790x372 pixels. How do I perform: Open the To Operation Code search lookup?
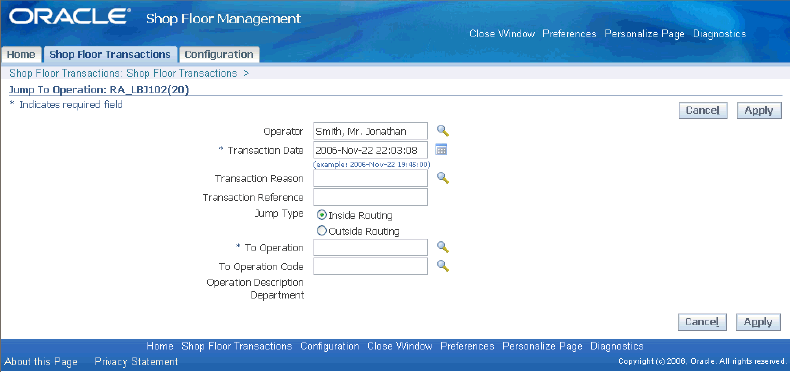443,266
